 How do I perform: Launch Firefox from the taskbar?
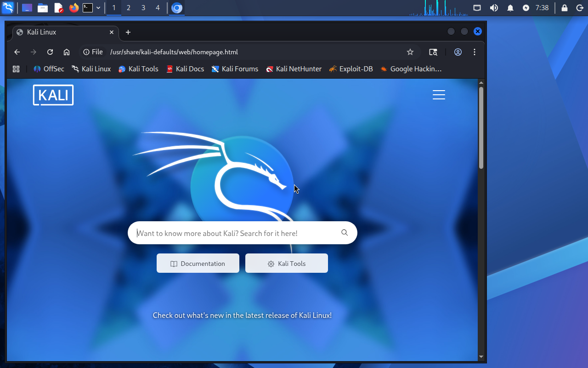73,8
